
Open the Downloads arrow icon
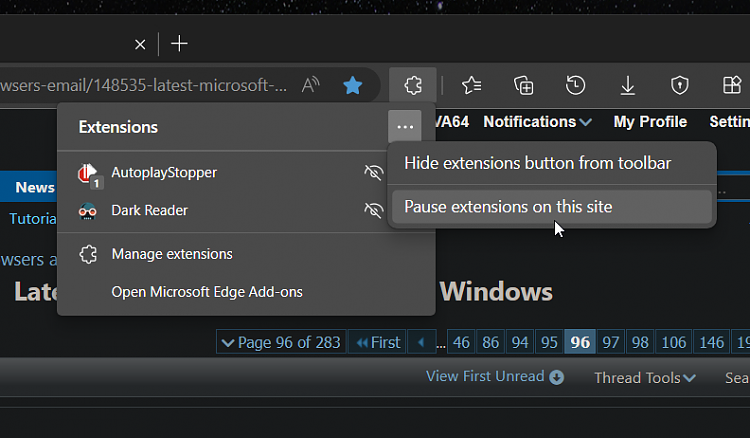pyautogui.click(x=628, y=86)
